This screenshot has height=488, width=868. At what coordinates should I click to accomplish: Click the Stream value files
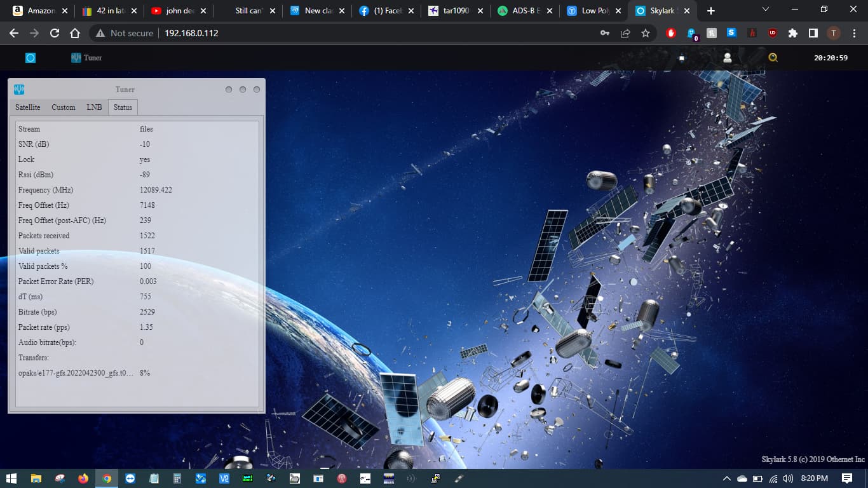(x=146, y=129)
